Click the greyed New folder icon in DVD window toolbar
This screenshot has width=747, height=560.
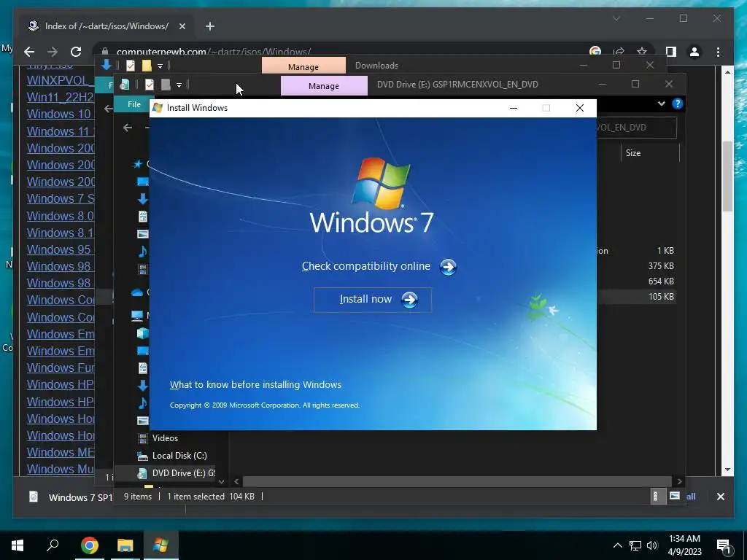166,85
